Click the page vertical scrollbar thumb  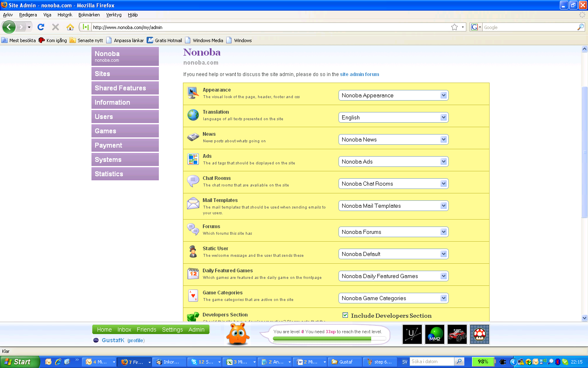coord(585,152)
